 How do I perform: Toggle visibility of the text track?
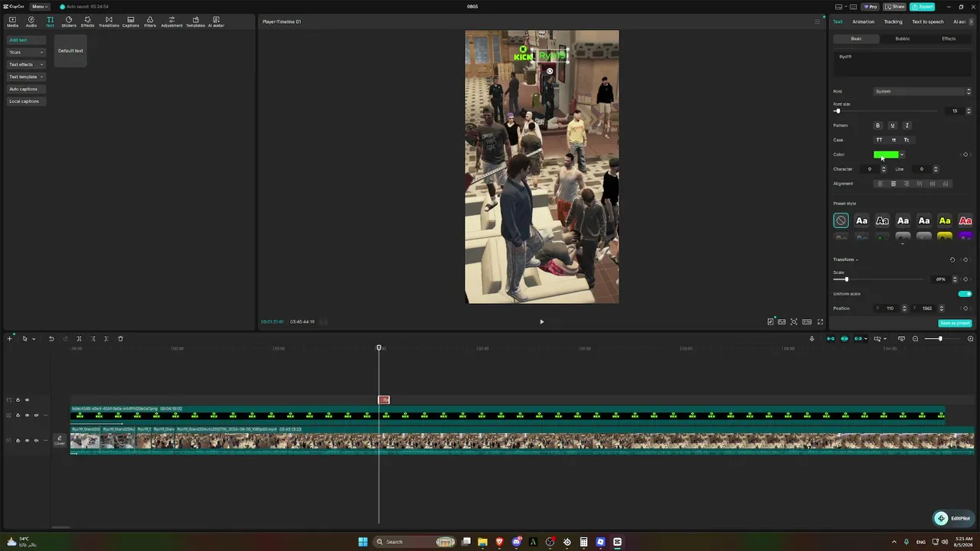(x=27, y=400)
